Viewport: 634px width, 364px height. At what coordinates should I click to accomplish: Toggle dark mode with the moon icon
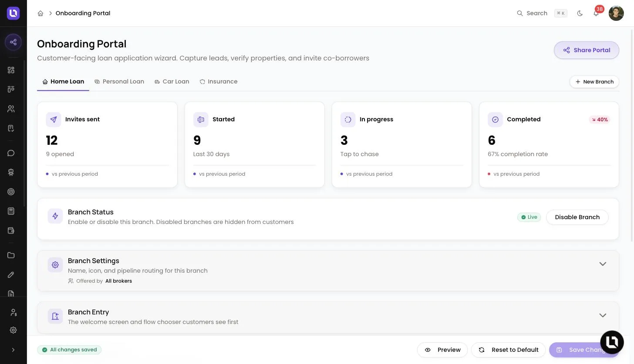click(x=580, y=13)
